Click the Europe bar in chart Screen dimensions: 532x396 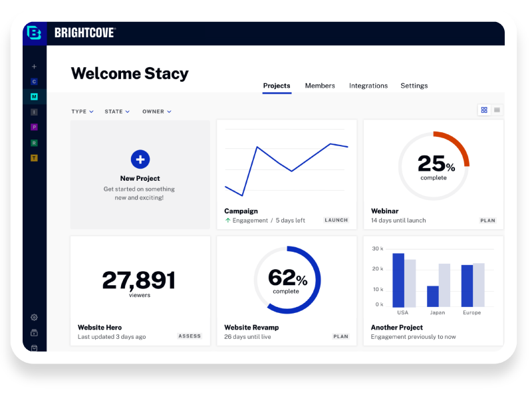click(x=467, y=286)
